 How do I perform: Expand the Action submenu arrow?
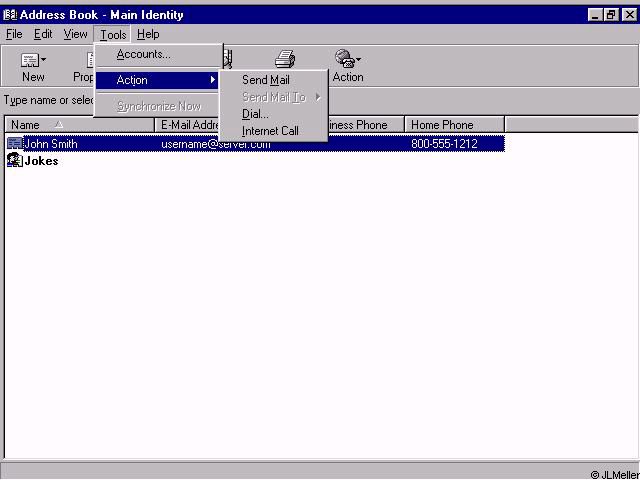(212, 80)
